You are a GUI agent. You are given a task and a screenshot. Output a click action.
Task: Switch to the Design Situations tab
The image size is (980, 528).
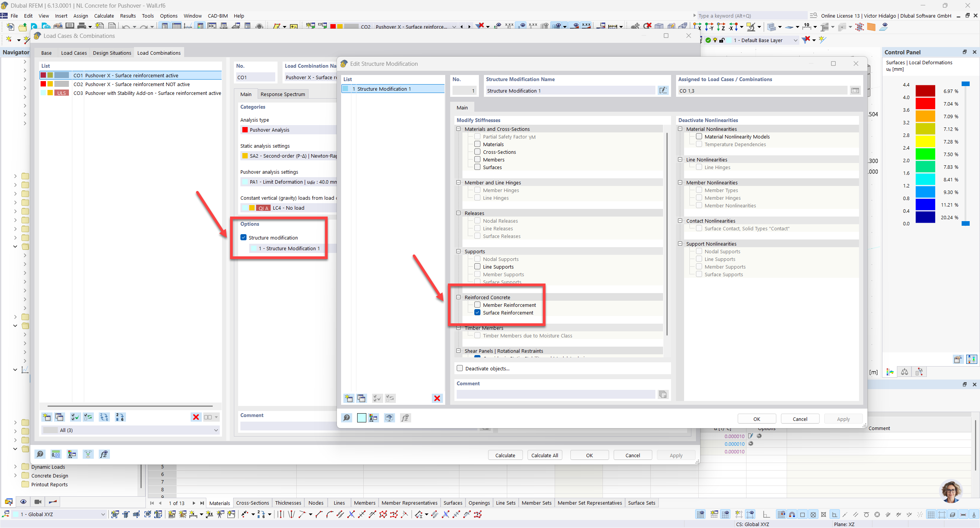tap(112, 53)
